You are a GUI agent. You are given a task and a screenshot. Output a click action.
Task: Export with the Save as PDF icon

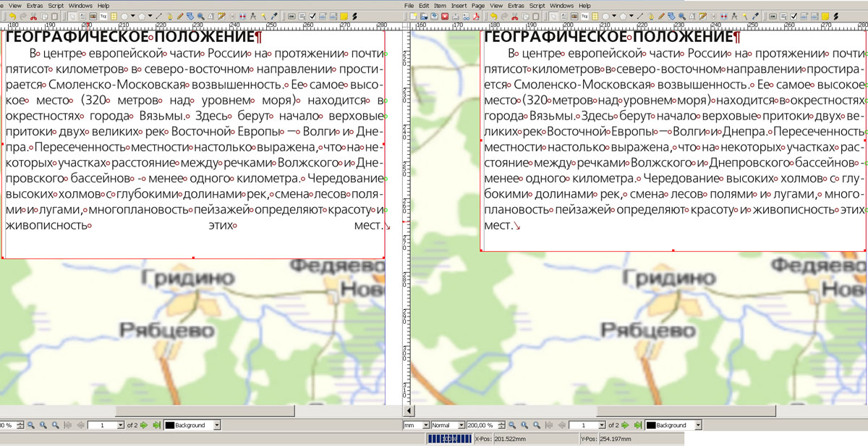point(476,16)
